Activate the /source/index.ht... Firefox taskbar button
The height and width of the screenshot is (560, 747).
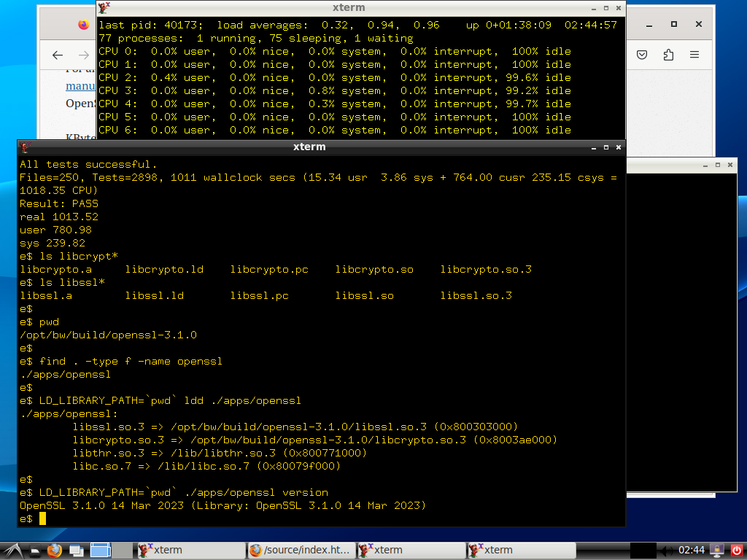pos(301,550)
